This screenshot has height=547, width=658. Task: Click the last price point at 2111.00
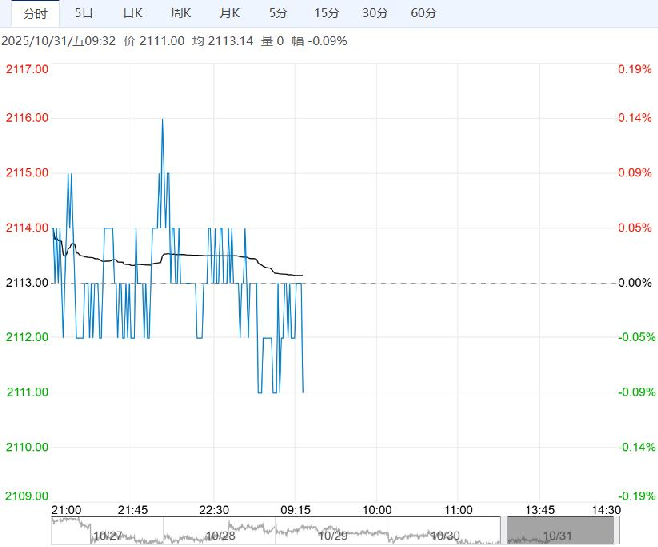point(303,392)
